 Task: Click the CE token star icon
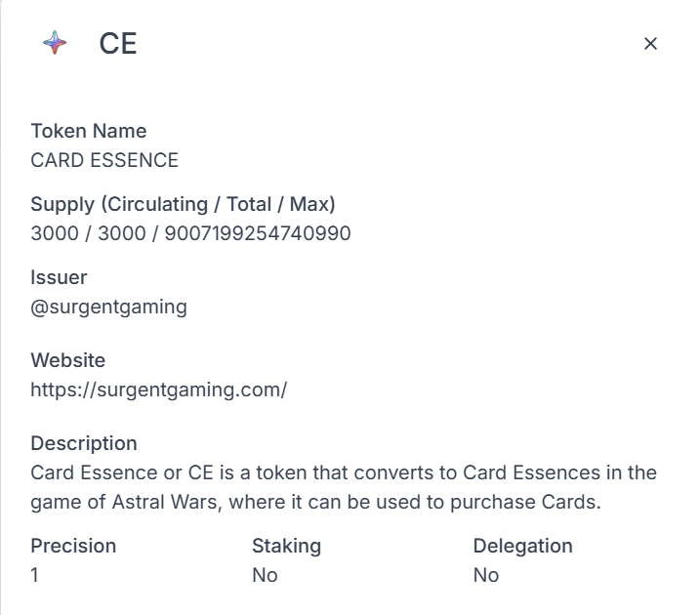55,43
